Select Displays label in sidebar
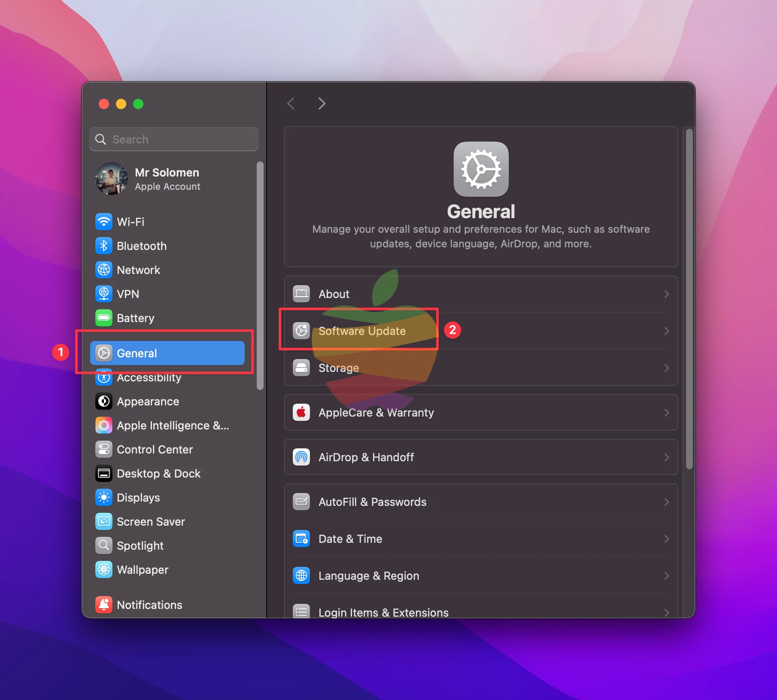Image resolution: width=777 pixels, height=700 pixels. click(x=138, y=498)
